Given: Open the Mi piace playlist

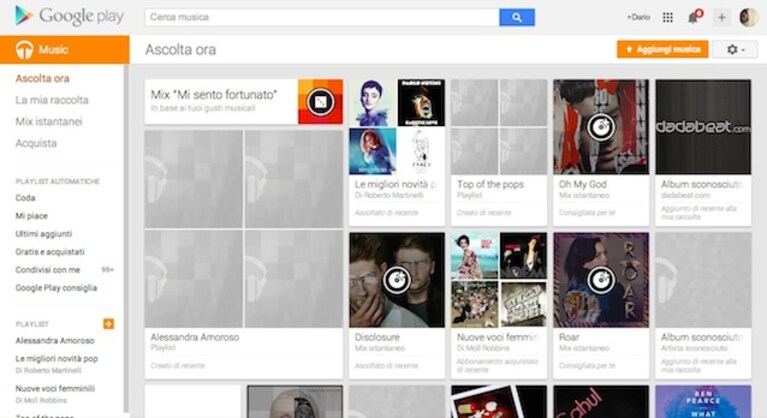Looking at the screenshot, I should pos(31,216).
